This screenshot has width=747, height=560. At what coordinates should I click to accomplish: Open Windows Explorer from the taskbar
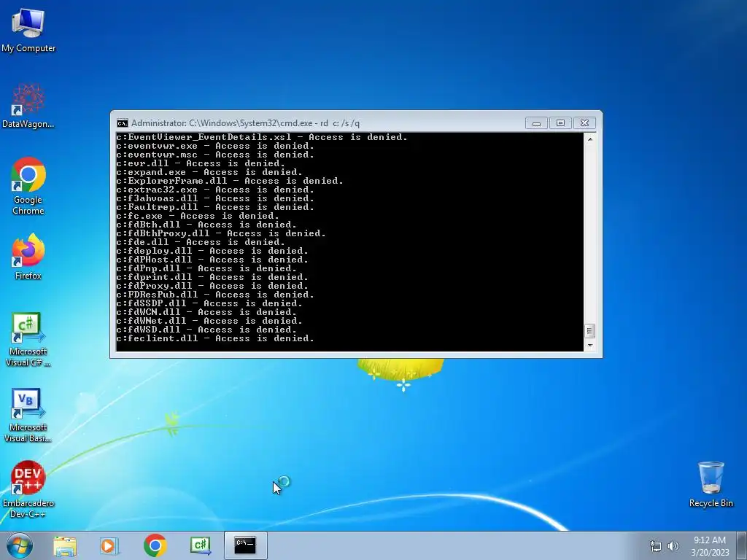coord(65,545)
